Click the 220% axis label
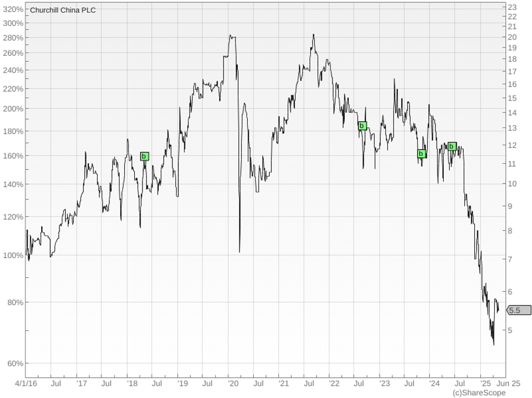The image size is (532, 398). [13, 89]
